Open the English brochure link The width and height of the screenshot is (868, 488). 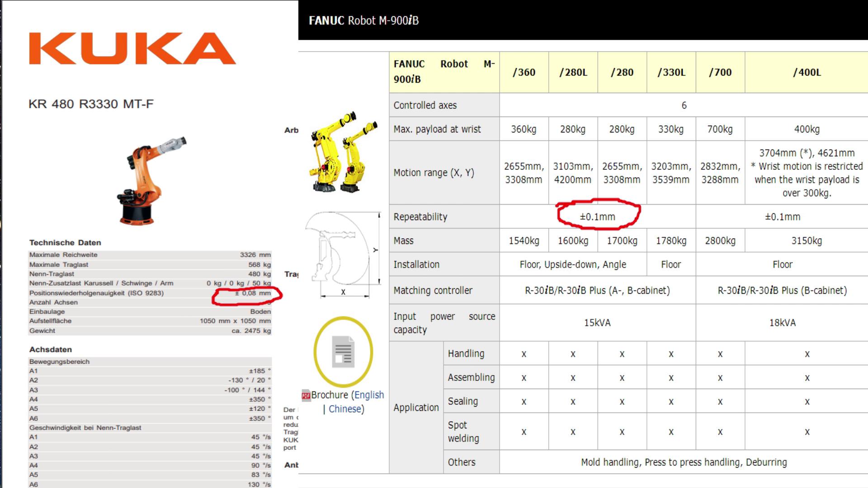(369, 395)
